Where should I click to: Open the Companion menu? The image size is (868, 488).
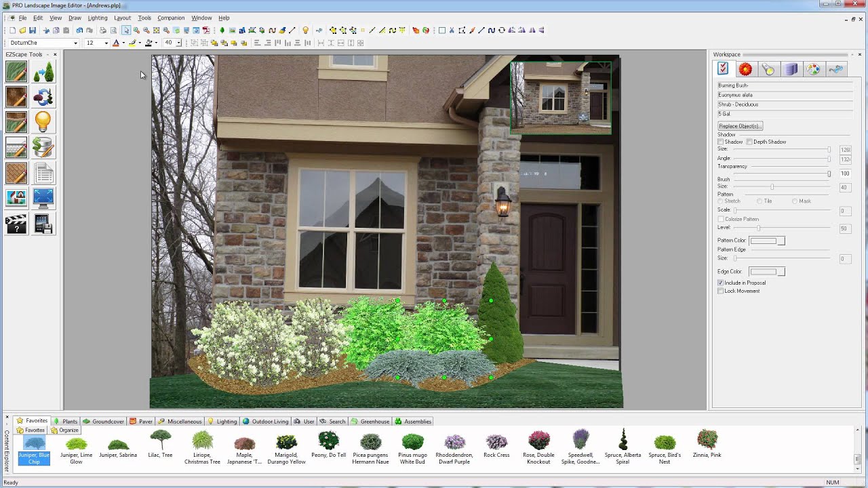[171, 18]
